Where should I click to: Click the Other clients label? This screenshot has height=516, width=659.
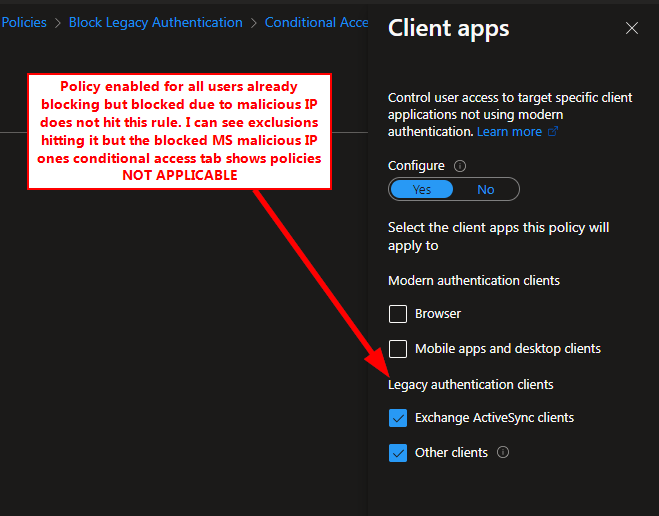[x=451, y=453]
